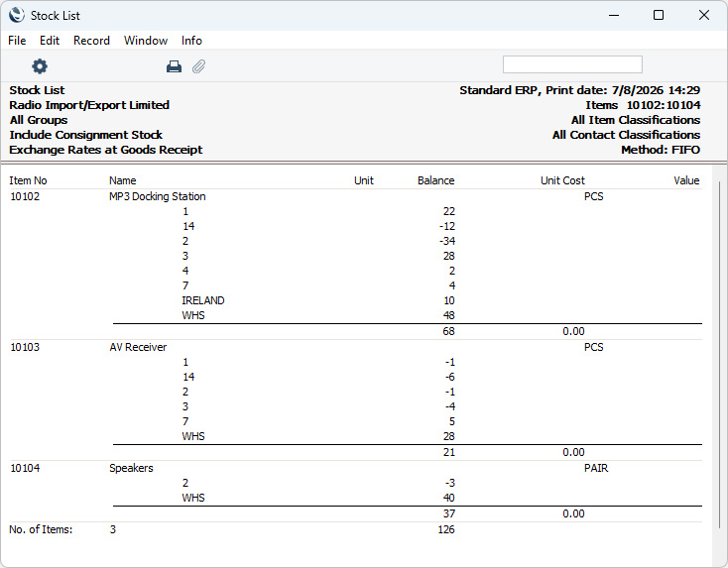Click item number 10104
728x568 pixels.
tap(25, 468)
